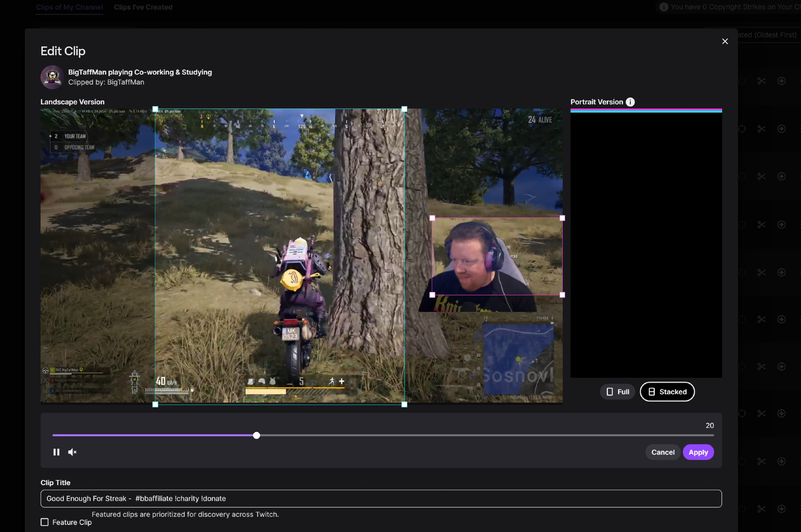The height and width of the screenshot is (532, 801).
Task: Close the Edit Clip dialog
Action: click(x=725, y=41)
